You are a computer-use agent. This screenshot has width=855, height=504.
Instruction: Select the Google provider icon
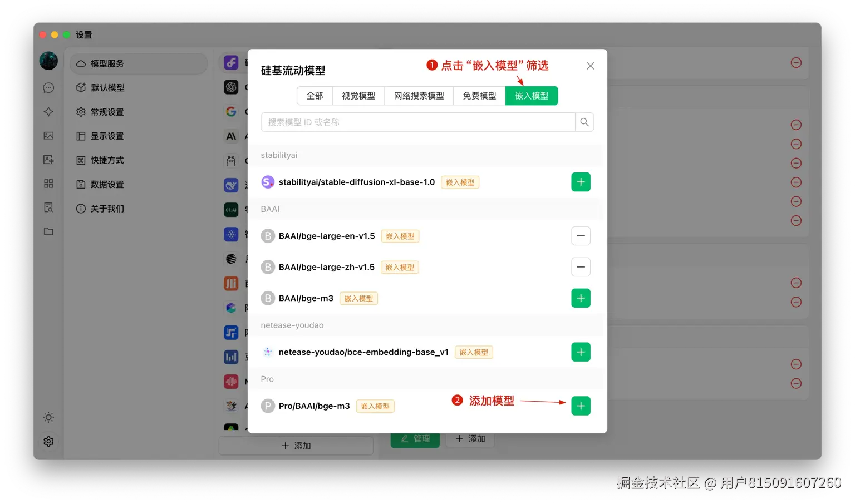231,111
